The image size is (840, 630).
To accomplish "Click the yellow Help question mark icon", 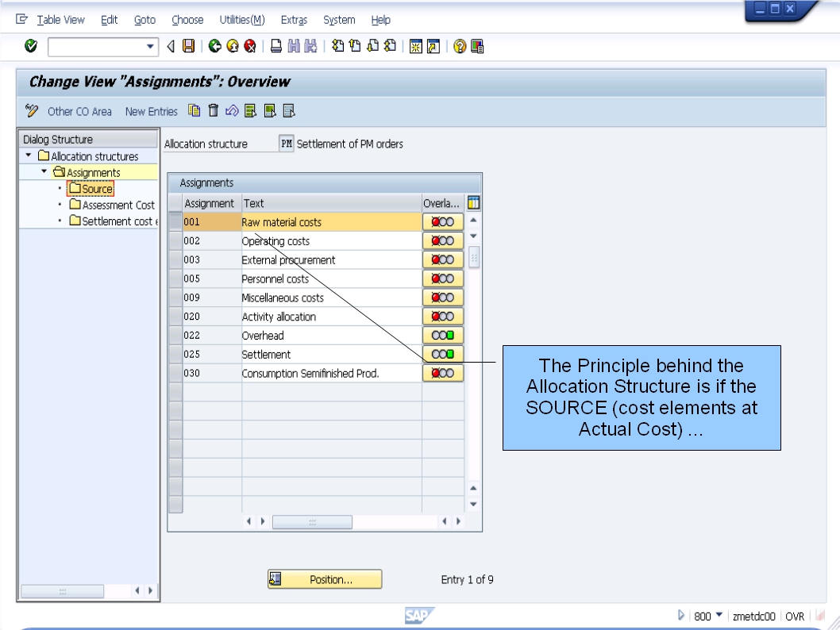I will (x=460, y=47).
